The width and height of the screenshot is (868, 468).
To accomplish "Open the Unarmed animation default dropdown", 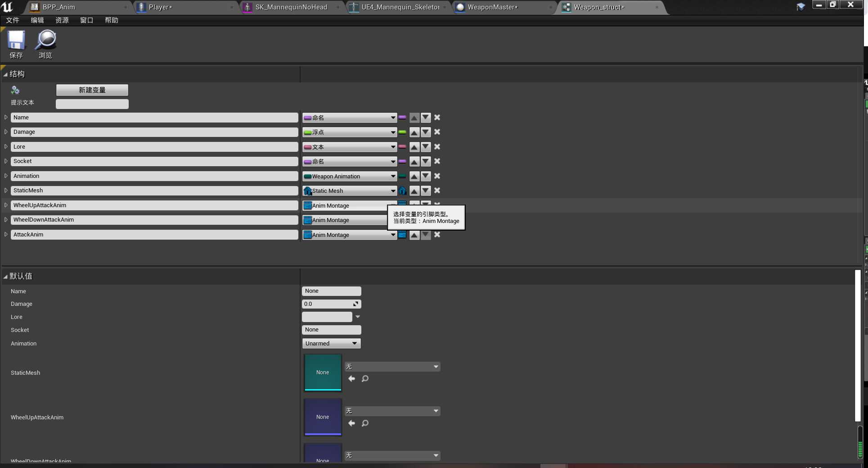I will pos(331,343).
